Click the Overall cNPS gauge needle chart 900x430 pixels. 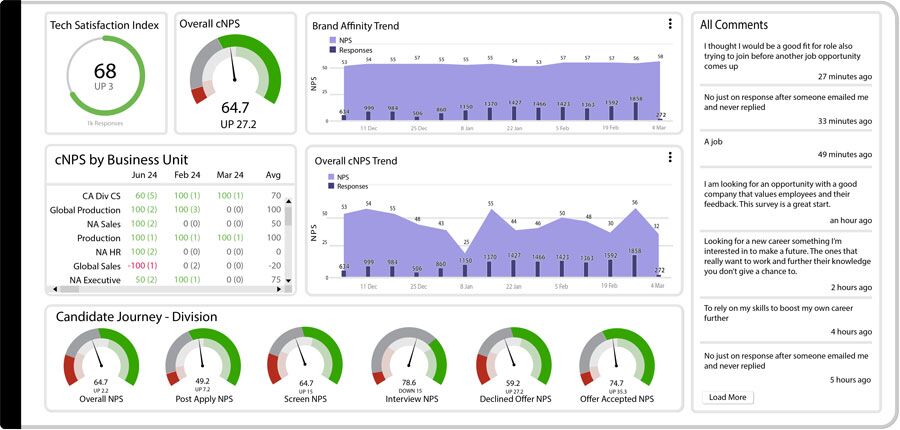click(236, 70)
